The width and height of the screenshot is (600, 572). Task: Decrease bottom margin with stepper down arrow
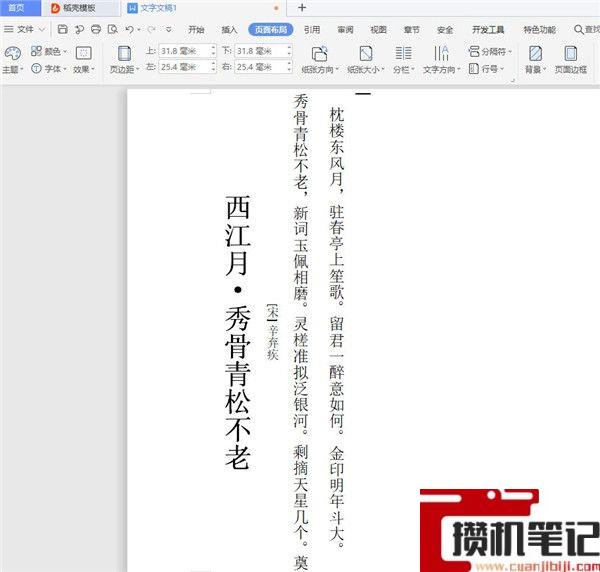pyautogui.click(x=289, y=54)
